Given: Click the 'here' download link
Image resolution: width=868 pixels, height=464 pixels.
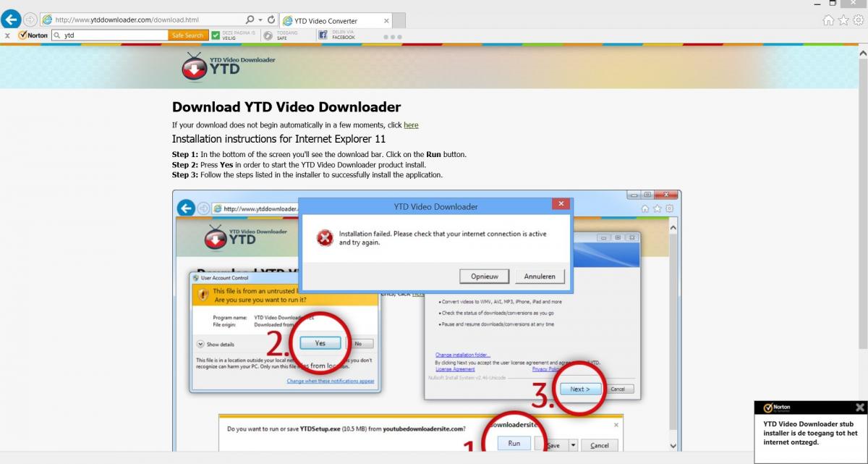Looking at the screenshot, I should coord(411,125).
